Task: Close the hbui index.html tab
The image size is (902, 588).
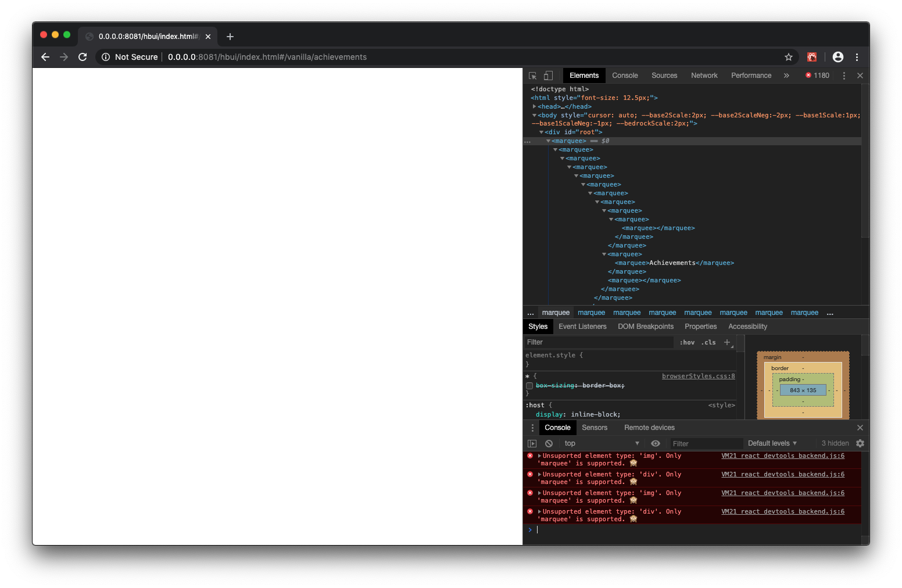Action: 208,37
